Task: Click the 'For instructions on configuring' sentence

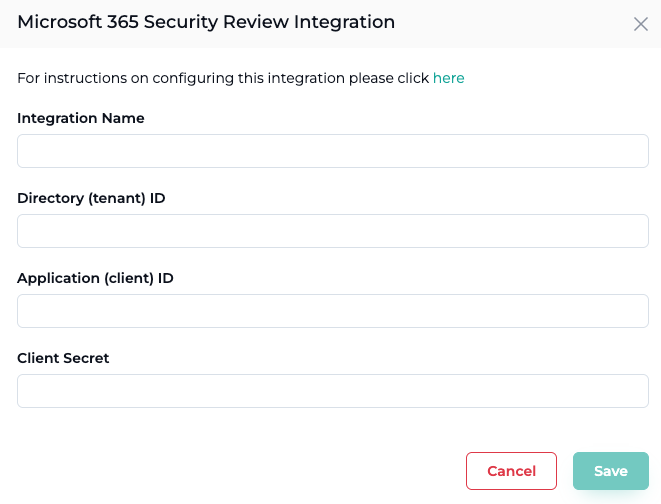Action: (223, 78)
